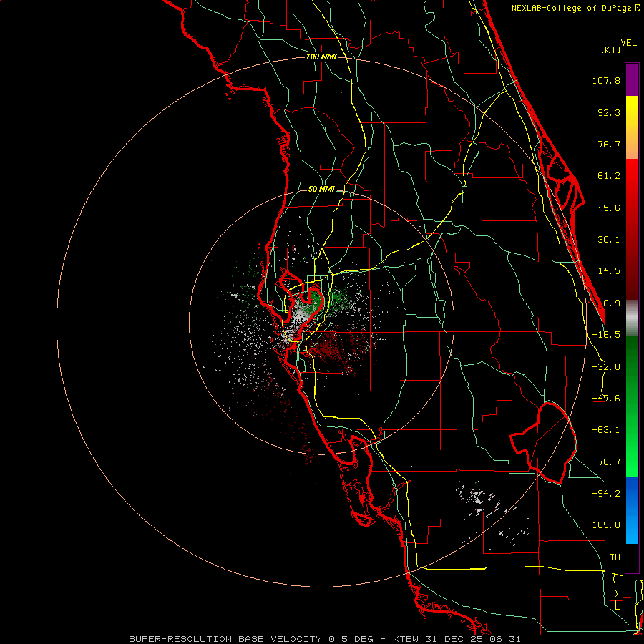Viewport: 644px width, 644px height.
Task: Click the [KT] unit label
Action: pyautogui.click(x=611, y=49)
